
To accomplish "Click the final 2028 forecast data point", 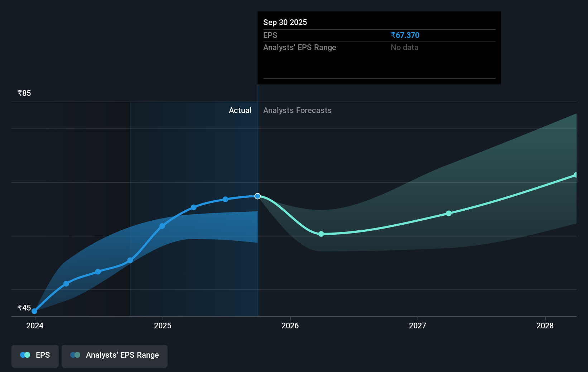I will pyautogui.click(x=576, y=175).
